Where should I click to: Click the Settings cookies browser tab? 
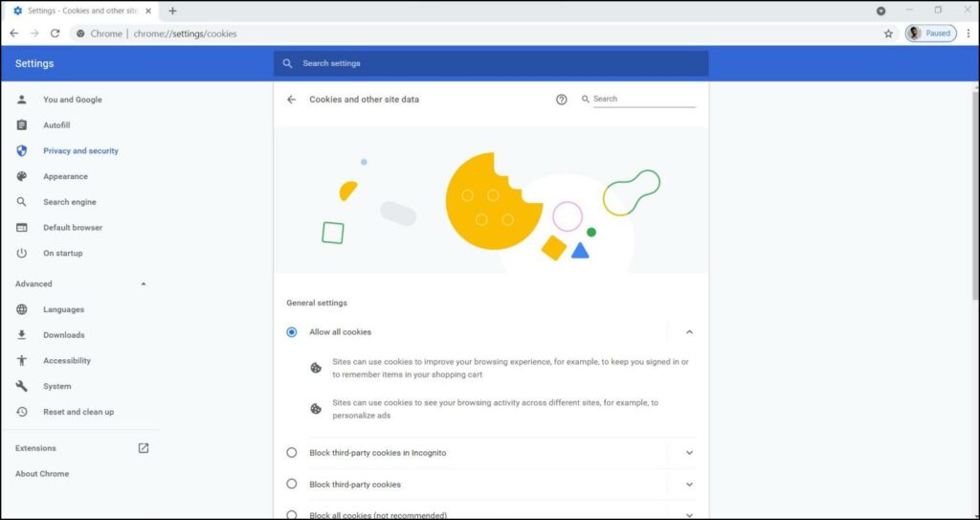[x=81, y=11]
